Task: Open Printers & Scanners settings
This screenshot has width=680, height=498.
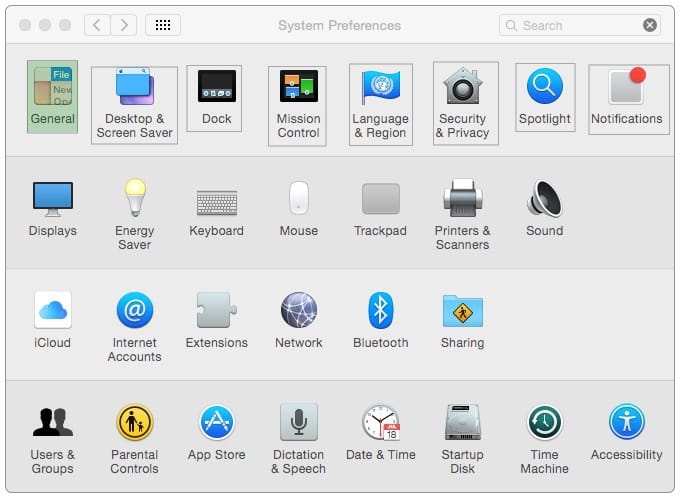Action: tap(462, 199)
